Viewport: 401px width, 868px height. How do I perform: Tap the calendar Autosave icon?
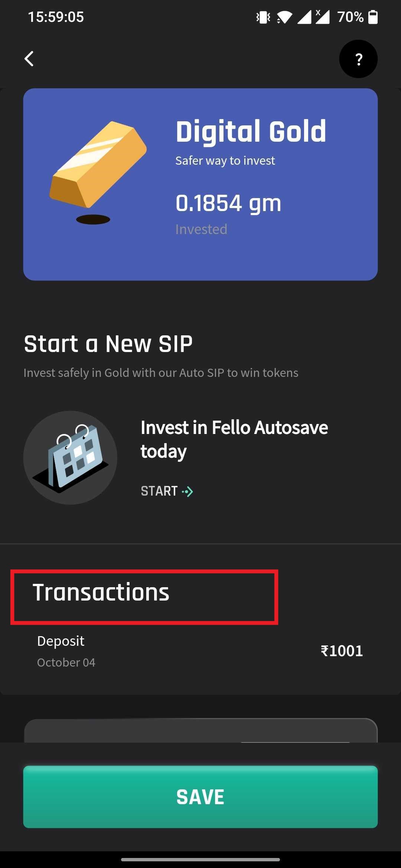[x=70, y=457]
